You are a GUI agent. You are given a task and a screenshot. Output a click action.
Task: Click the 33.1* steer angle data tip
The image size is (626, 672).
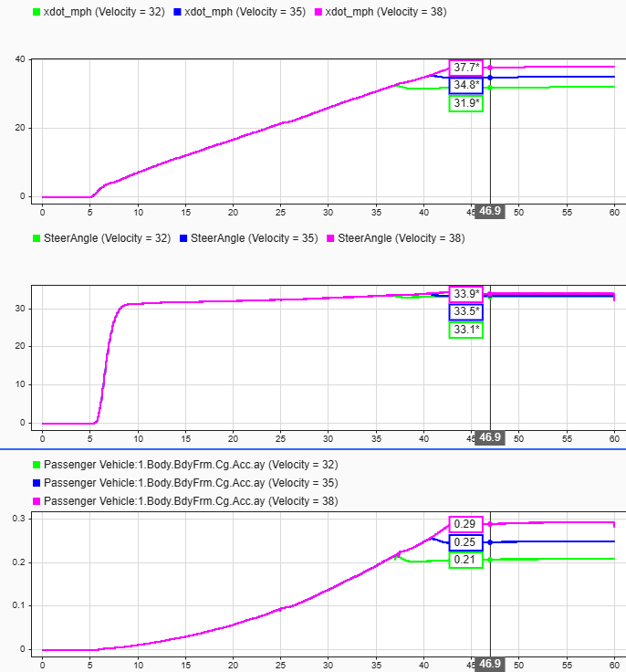pos(466,330)
